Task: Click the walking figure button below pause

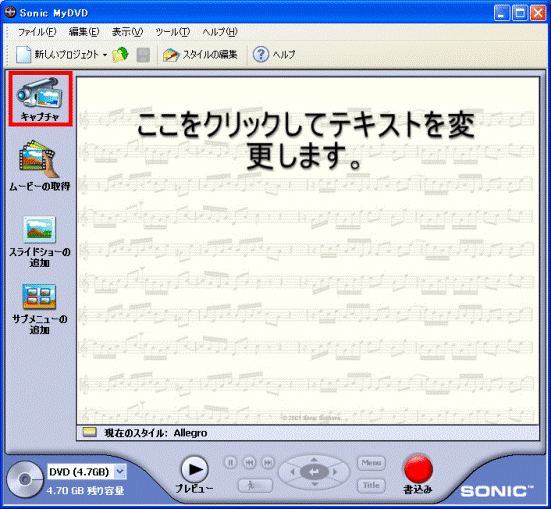Action: click(x=255, y=485)
